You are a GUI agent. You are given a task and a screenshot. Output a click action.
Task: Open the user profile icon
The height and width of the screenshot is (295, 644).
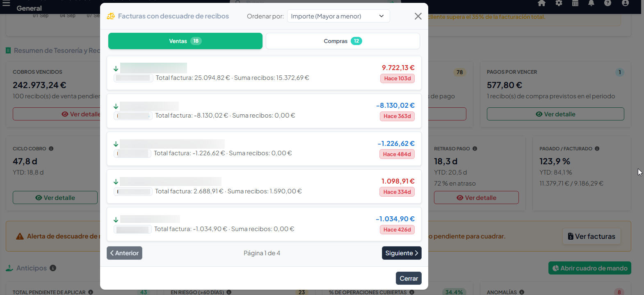coord(625,3)
